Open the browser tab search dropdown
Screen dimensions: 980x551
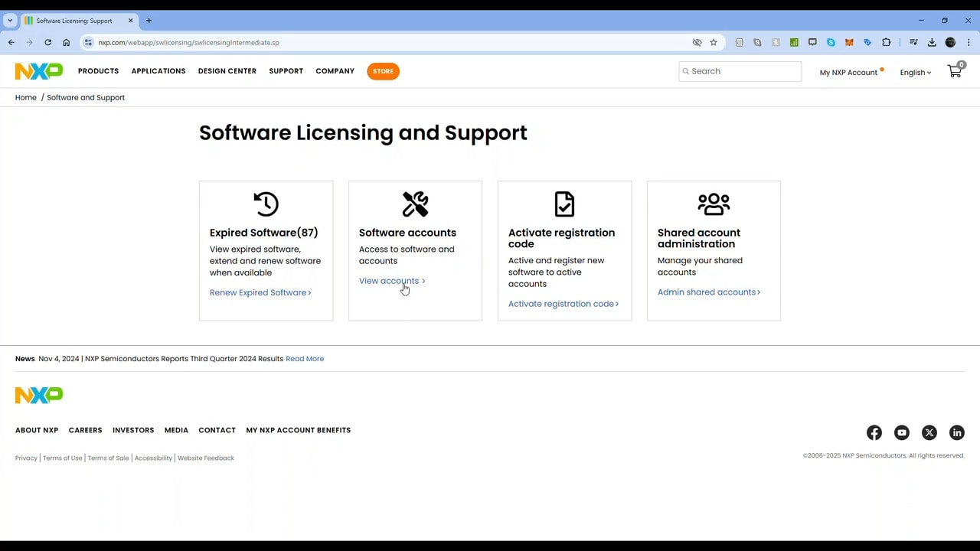[10, 21]
